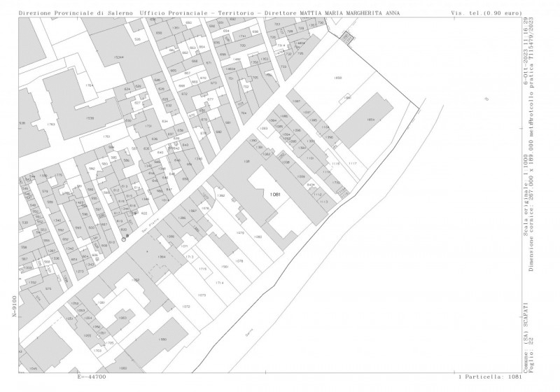The width and height of the screenshot is (560, 392).
Task: Click parcel 1073 next to 1072
Action: tap(202, 295)
